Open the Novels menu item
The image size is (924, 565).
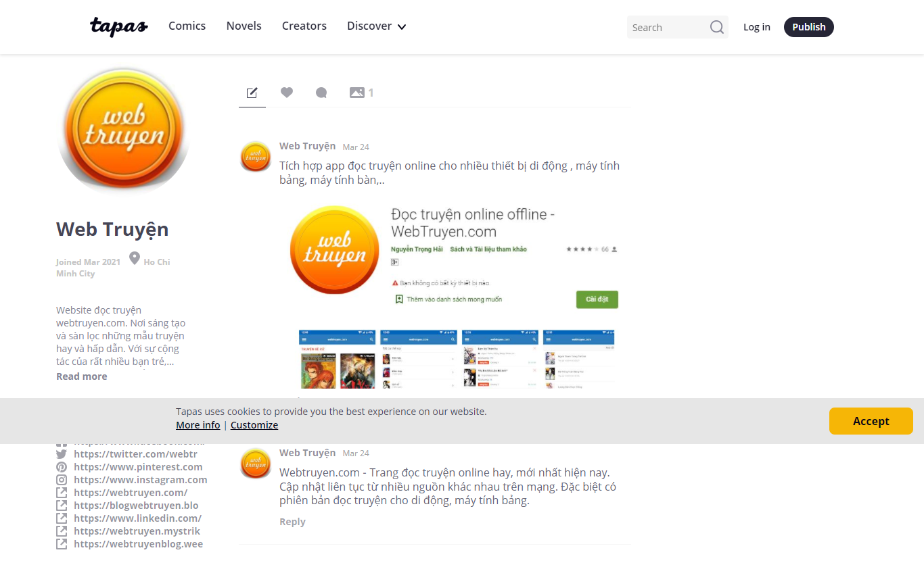[244, 26]
